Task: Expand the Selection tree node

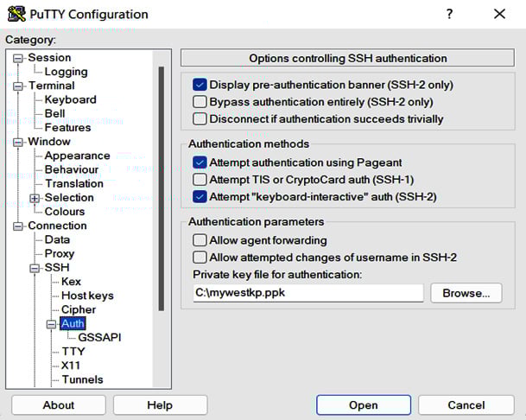Action: (35, 198)
